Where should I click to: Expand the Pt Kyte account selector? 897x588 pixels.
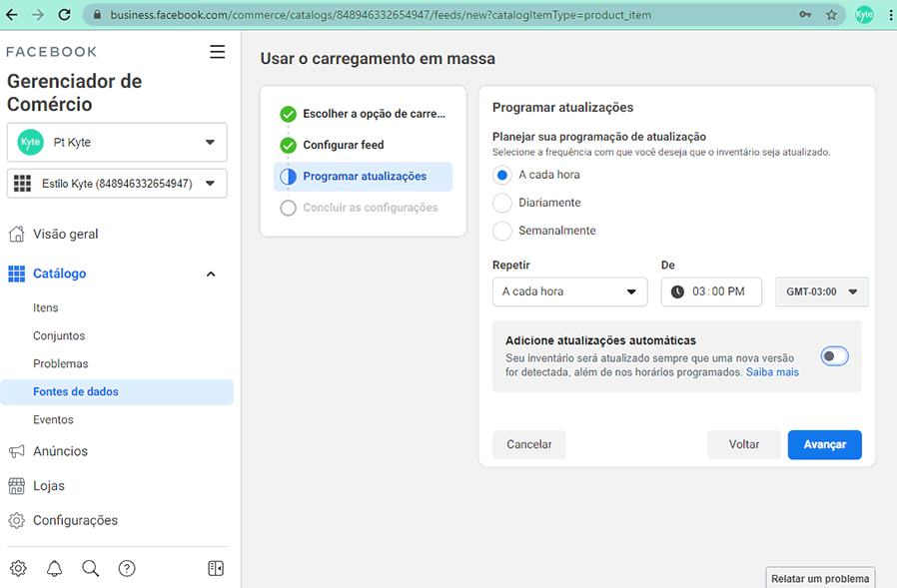point(117,142)
